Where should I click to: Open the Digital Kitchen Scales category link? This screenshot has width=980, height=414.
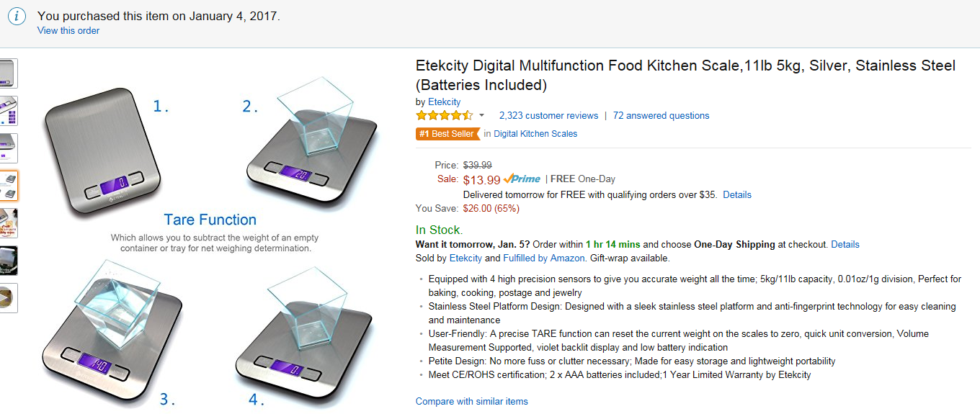pyautogui.click(x=535, y=134)
